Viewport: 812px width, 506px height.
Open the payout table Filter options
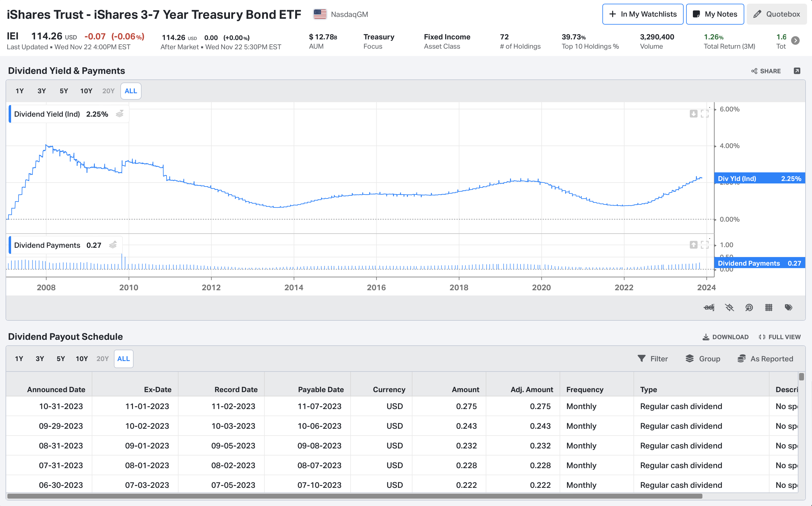tap(653, 359)
